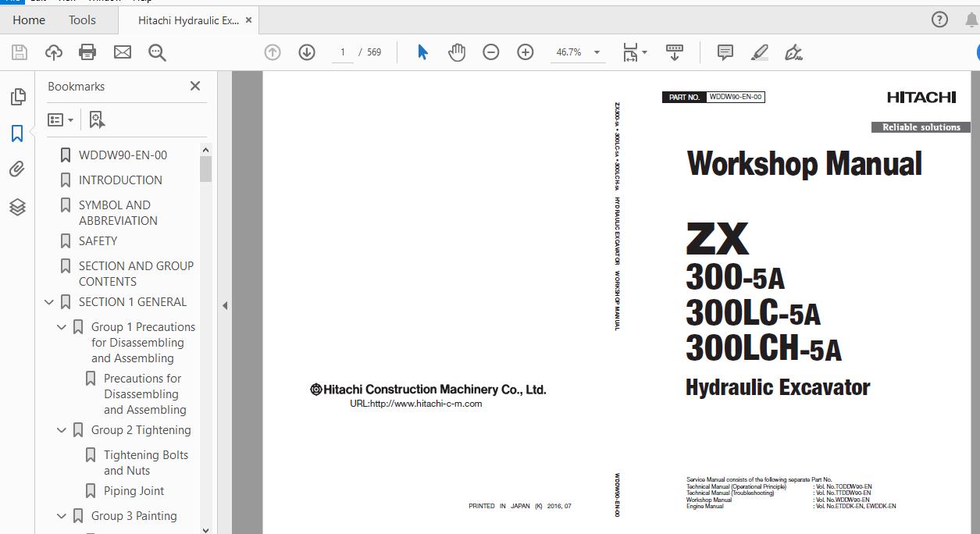Image resolution: width=980 pixels, height=534 pixels.
Task: Open the Help question mark icon
Action: pos(940,20)
